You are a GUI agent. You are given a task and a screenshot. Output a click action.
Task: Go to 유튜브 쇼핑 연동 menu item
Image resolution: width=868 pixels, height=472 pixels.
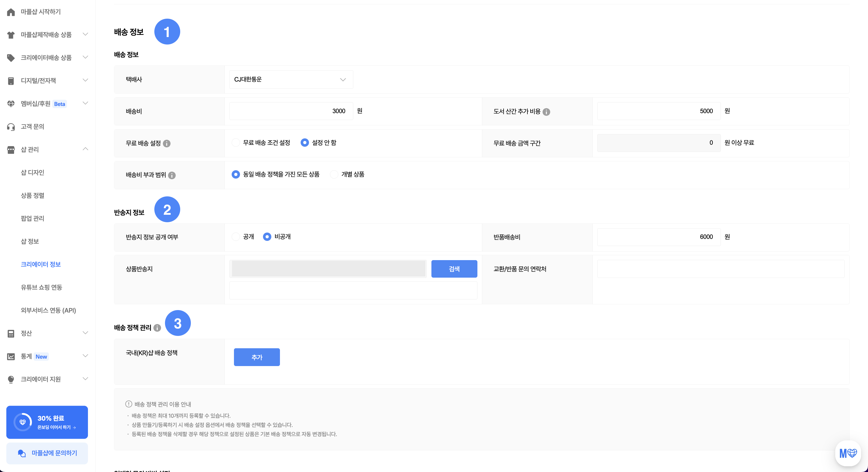(x=41, y=287)
